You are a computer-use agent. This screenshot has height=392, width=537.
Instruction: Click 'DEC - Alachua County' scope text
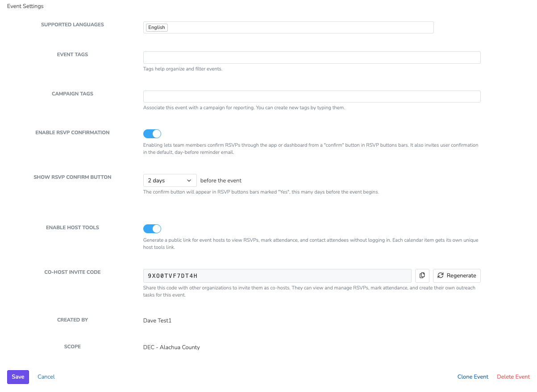pyautogui.click(x=171, y=347)
